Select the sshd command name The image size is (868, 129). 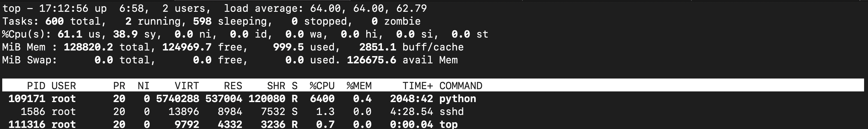point(452,111)
